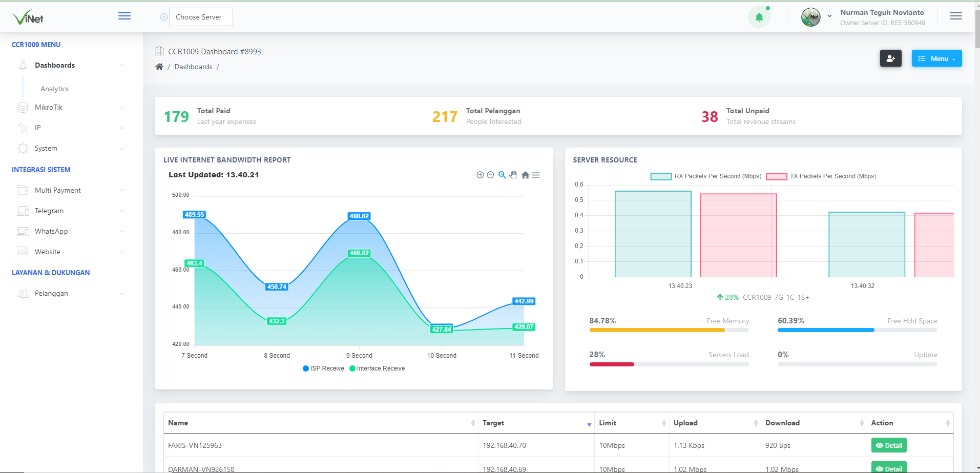
Task: Toggle Interface Receive series in legend
Action: click(x=377, y=368)
